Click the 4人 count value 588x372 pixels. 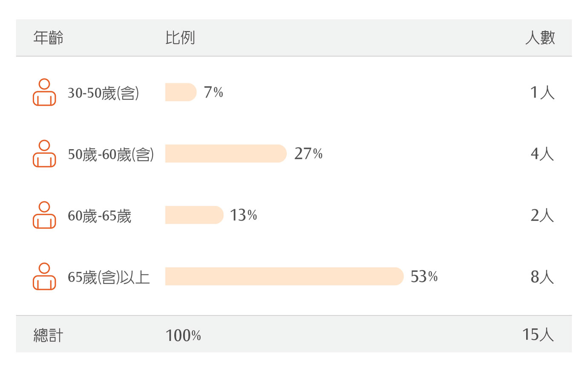click(x=542, y=154)
